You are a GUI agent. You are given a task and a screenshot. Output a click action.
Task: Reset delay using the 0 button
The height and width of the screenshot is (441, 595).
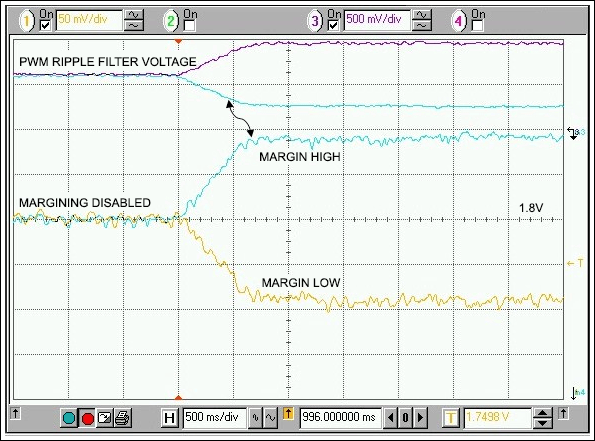(406, 418)
